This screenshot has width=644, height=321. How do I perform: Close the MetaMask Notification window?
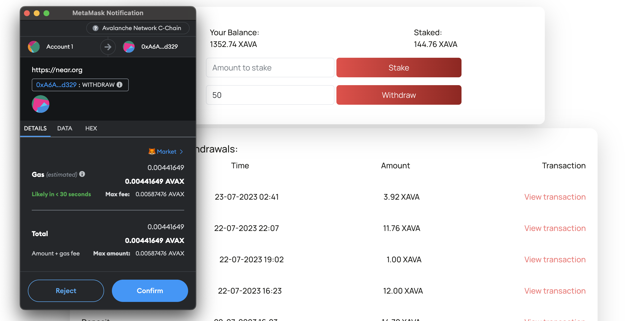click(27, 13)
